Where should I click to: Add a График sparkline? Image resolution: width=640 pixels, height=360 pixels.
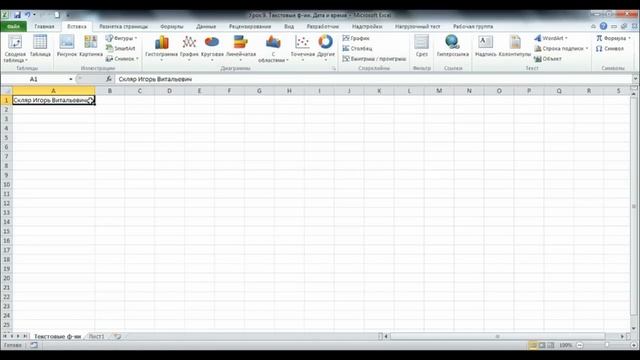(x=356, y=38)
